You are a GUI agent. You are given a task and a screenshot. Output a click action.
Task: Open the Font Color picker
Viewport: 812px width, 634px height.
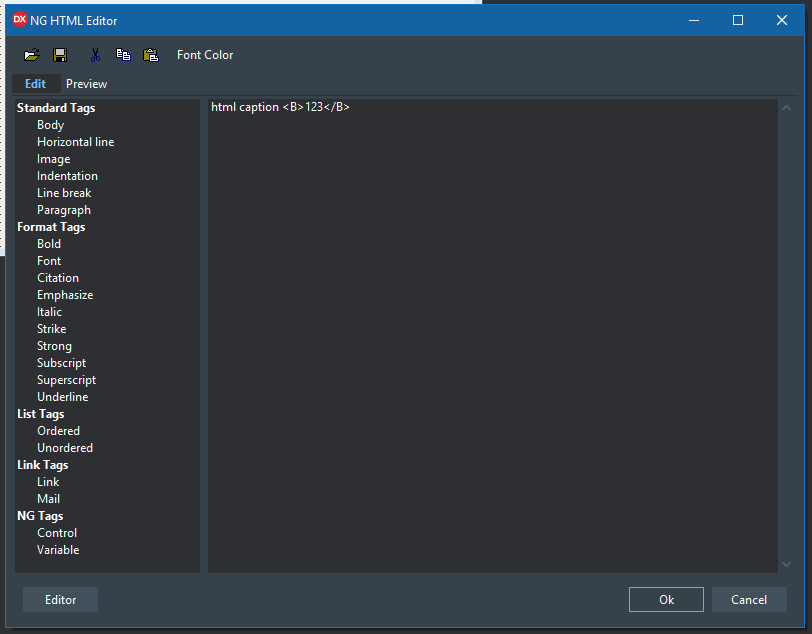tap(205, 55)
